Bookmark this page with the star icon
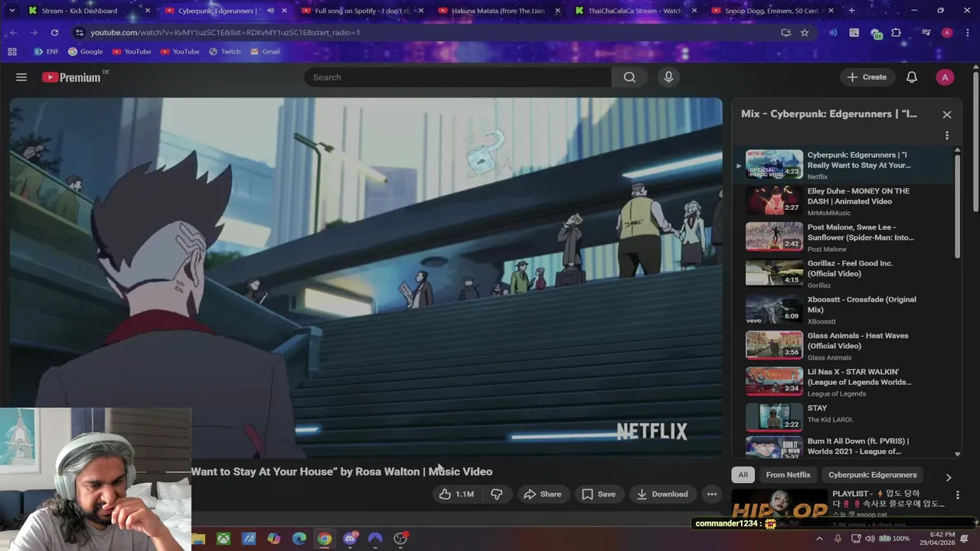Screen dimensions: 980x551 click(805, 33)
